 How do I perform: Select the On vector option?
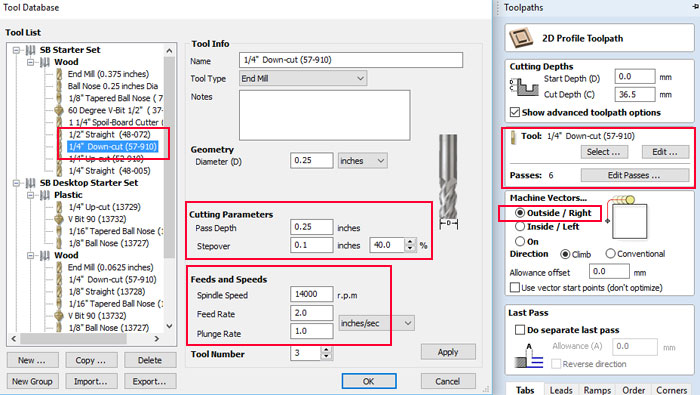520,241
